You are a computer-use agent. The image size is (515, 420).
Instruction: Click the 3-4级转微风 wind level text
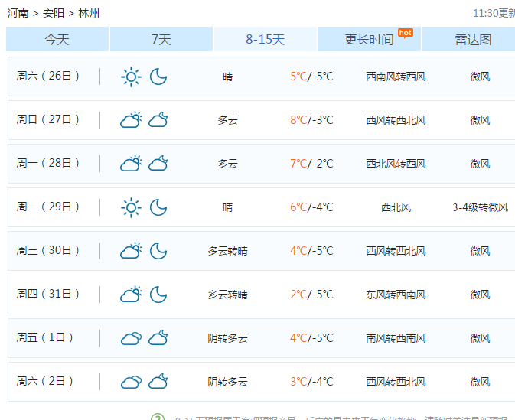tap(480, 207)
